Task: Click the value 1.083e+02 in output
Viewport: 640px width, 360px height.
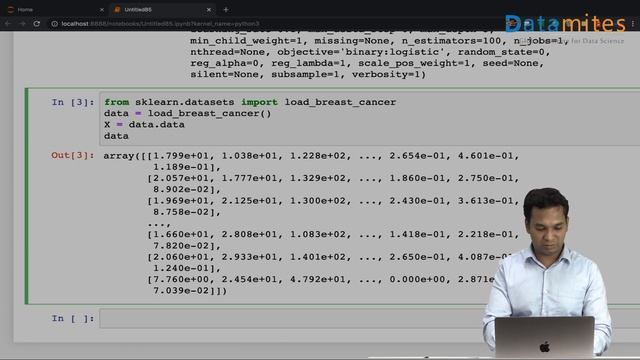Action: tap(318, 234)
